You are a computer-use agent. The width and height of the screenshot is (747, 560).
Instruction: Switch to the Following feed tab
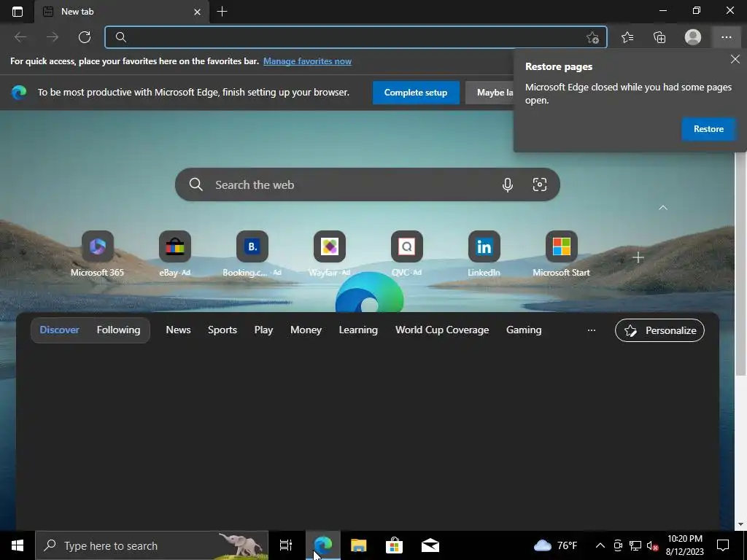(x=119, y=330)
